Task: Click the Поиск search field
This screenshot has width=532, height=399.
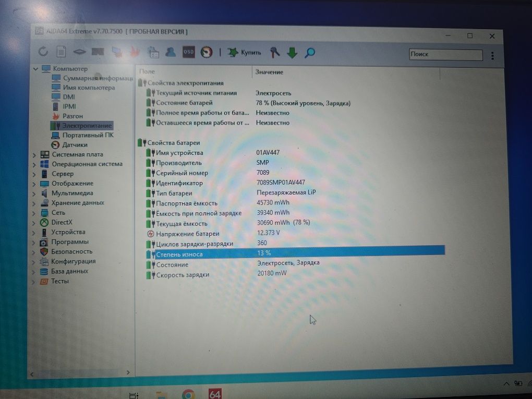Action: coord(446,54)
